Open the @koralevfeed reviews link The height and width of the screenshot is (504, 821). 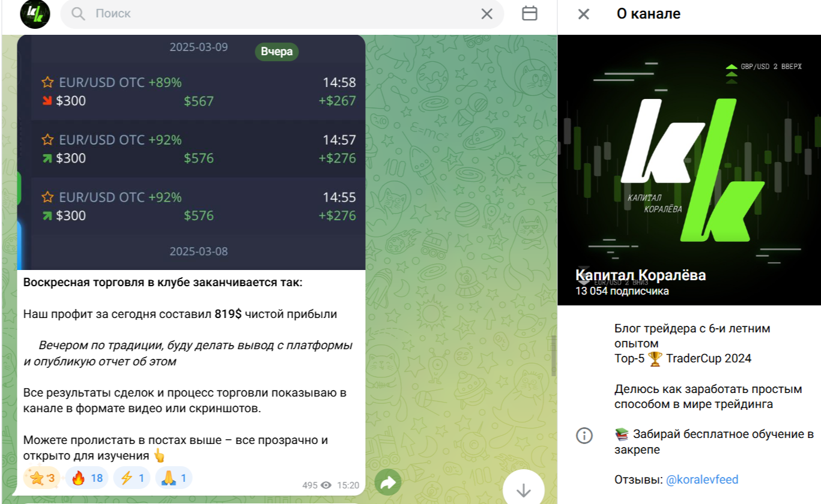coord(702,479)
